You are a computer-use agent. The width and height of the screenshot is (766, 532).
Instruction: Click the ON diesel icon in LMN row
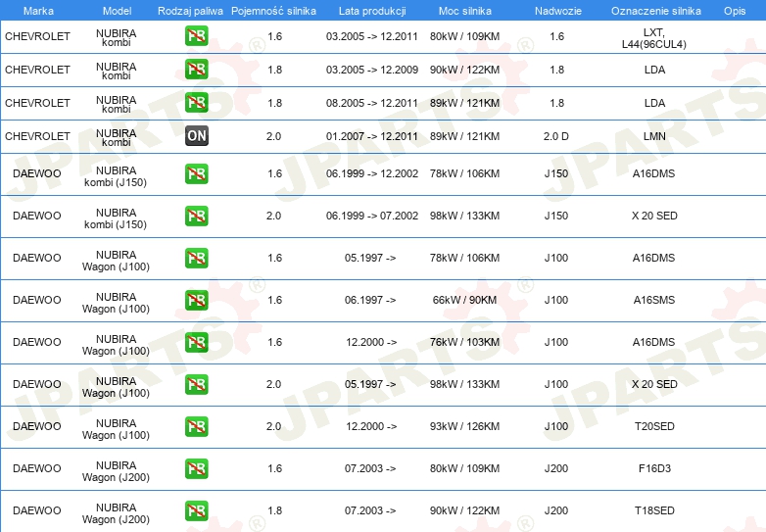click(x=197, y=136)
